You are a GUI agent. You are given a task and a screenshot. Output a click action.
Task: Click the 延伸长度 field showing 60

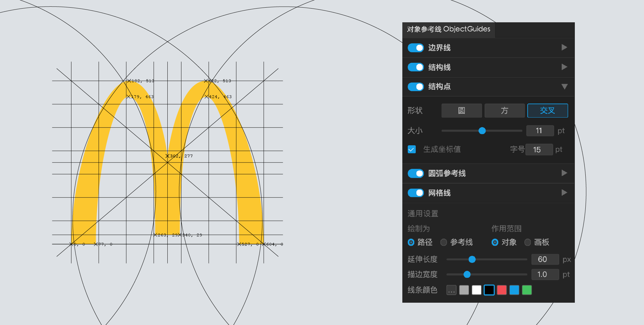point(545,259)
